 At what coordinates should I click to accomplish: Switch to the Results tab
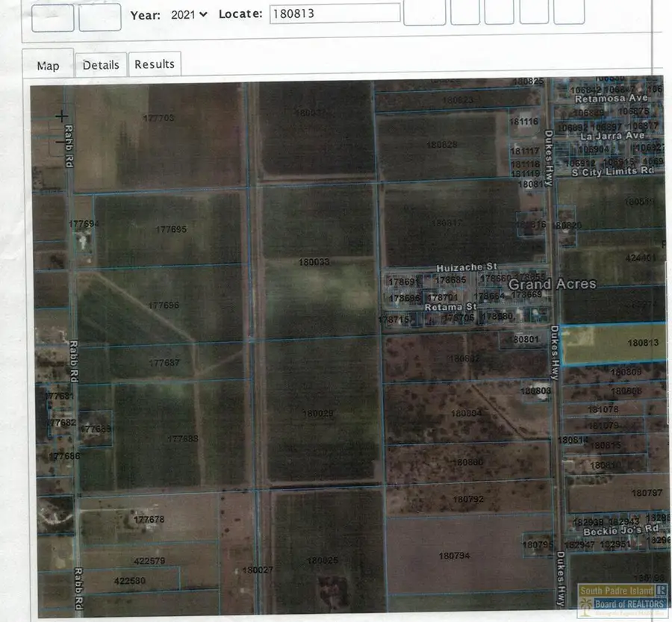155,63
